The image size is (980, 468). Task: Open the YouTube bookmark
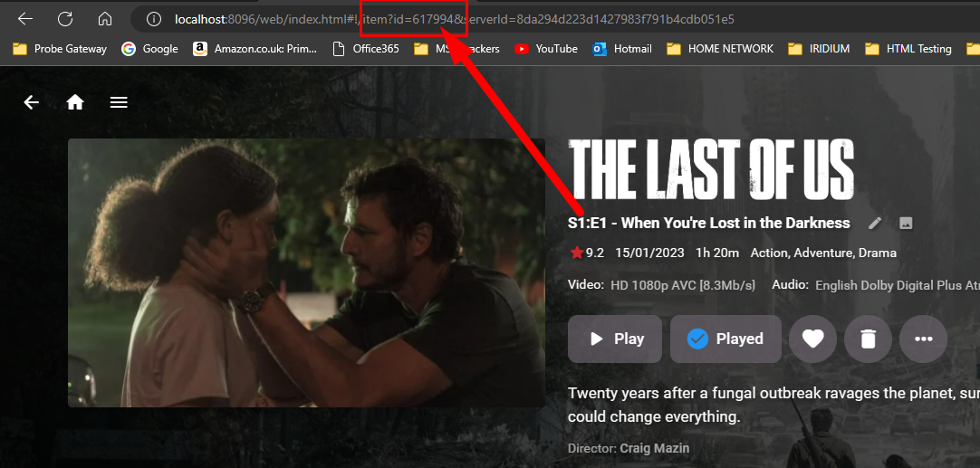tap(545, 49)
